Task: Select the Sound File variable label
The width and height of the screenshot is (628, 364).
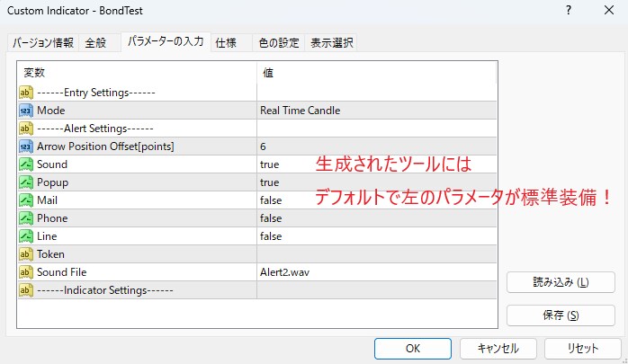Action: click(62, 272)
